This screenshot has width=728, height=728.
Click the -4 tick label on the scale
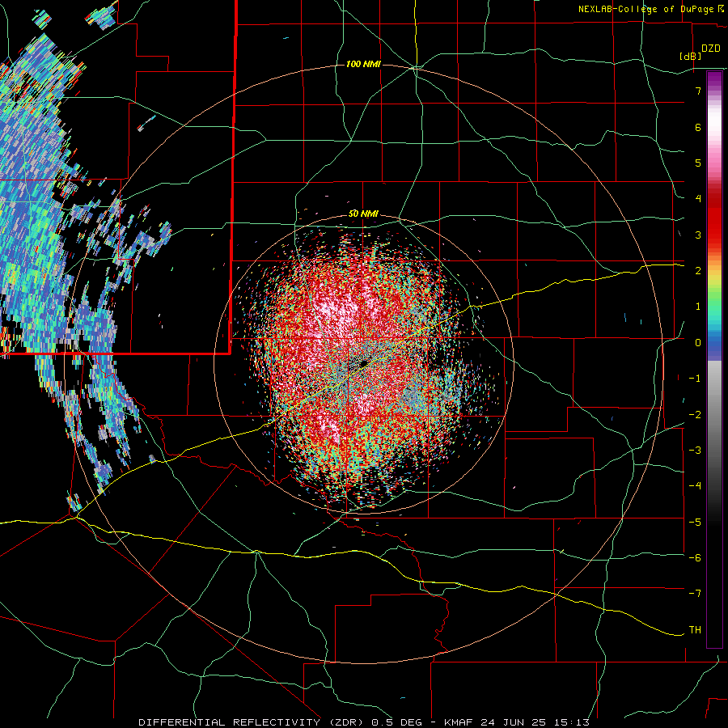pos(695,485)
